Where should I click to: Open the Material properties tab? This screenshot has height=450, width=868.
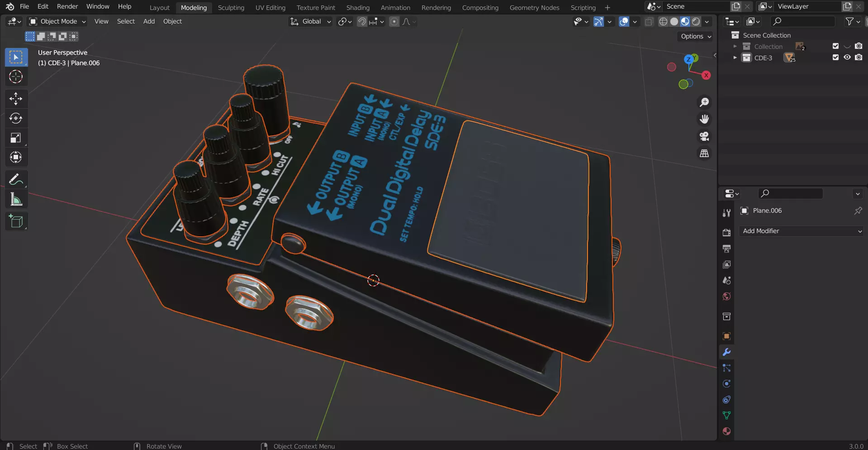(x=726, y=431)
